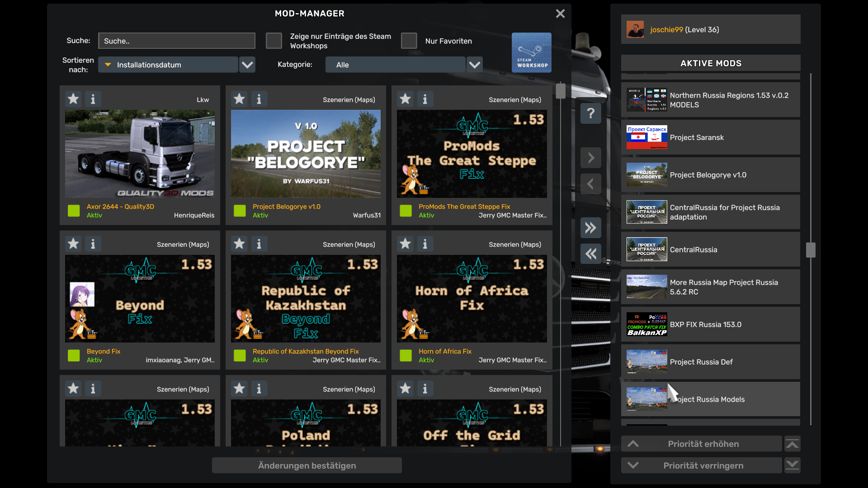The height and width of the screenshot is (488, 868).
Task: Open info for Republic of Kazakhstan Beyond Fix
Action: 259,244
